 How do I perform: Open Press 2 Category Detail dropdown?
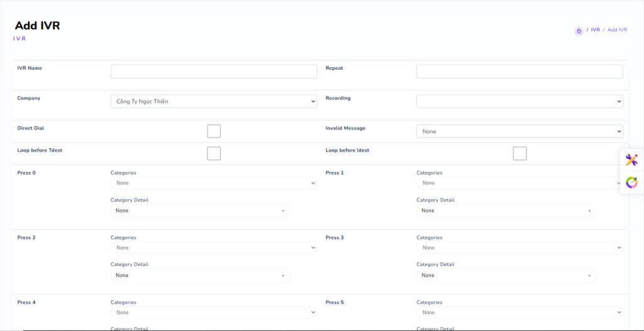[201, 275]
